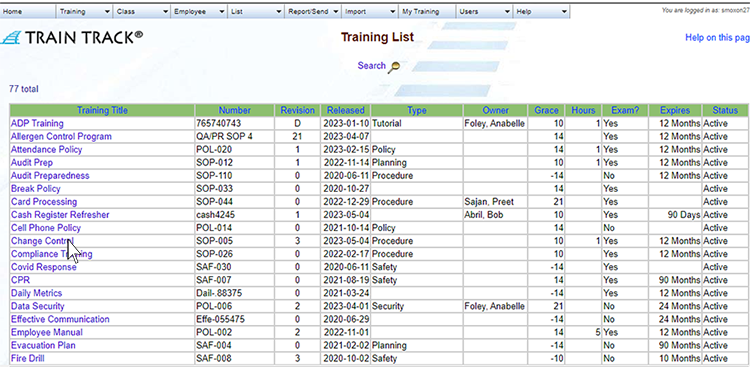Select the Import menu
Viewport: 750px width, 367px height.
(x=370, y=12)
